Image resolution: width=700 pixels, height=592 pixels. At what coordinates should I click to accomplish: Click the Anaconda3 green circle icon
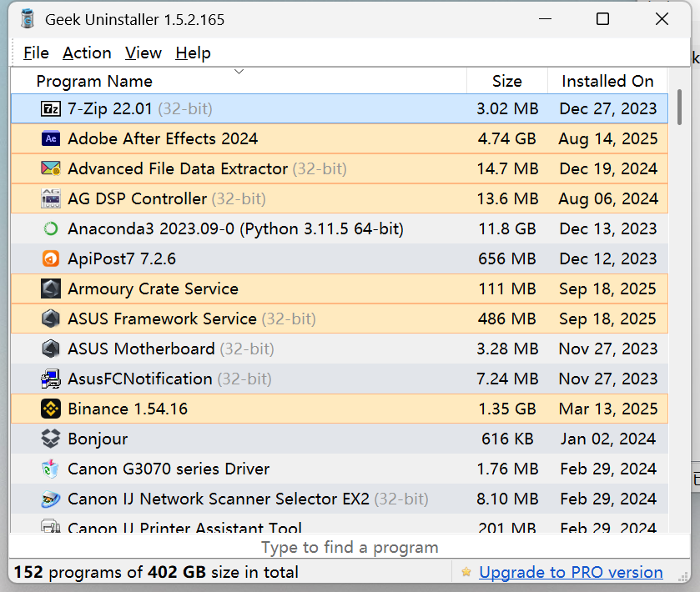click(50, 228)
